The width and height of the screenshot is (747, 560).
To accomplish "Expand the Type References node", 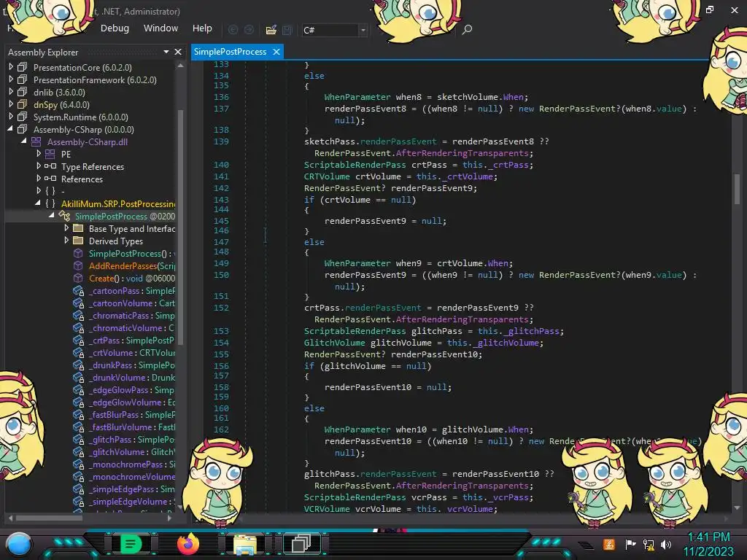I will click(39, 166).
